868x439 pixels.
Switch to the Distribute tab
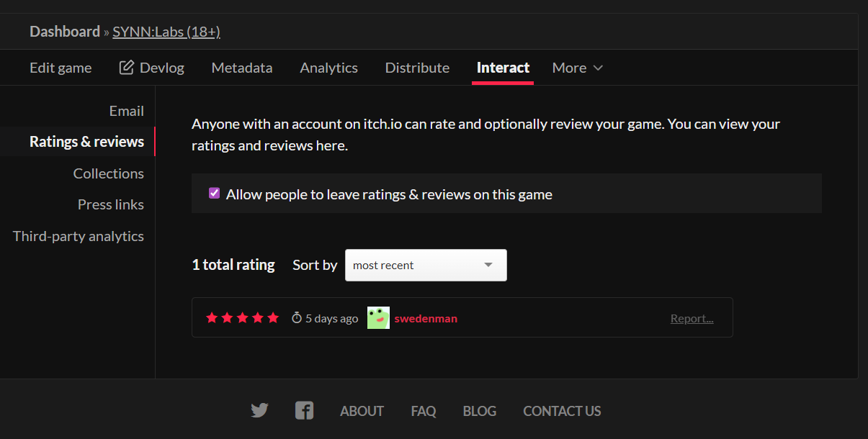pos(417,68)
